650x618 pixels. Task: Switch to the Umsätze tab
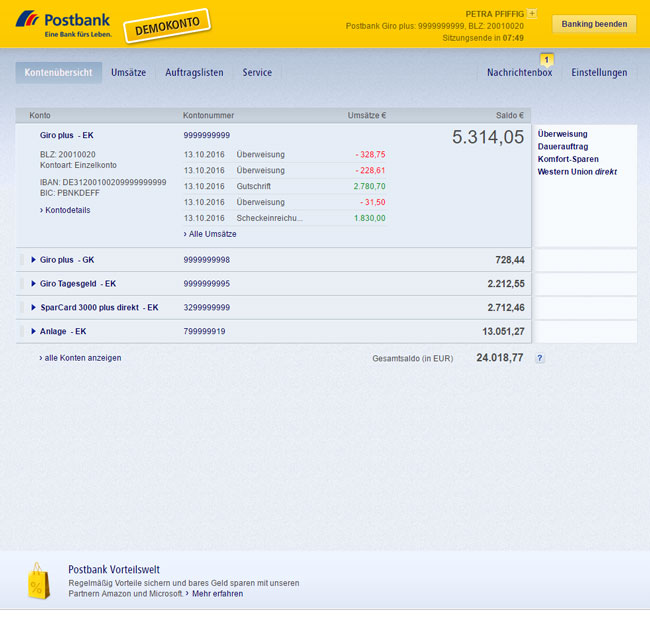click(129, 73)
